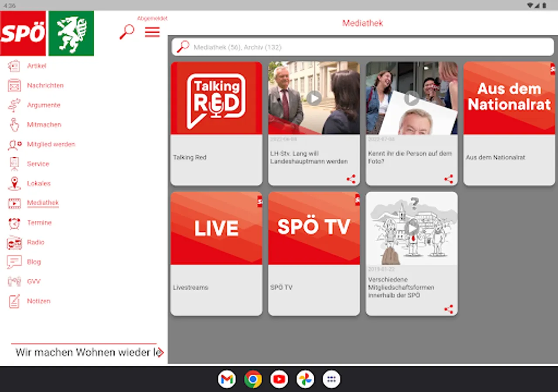The width and height of the screenshot is (558, 392).
Task: Open Lokales menu entry
Action: 39,183
